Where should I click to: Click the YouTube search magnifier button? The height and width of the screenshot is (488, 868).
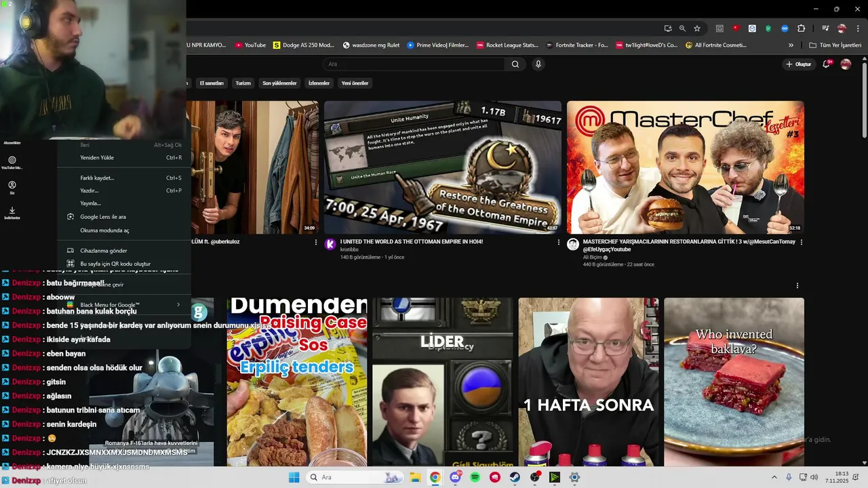tap(515, 64)
